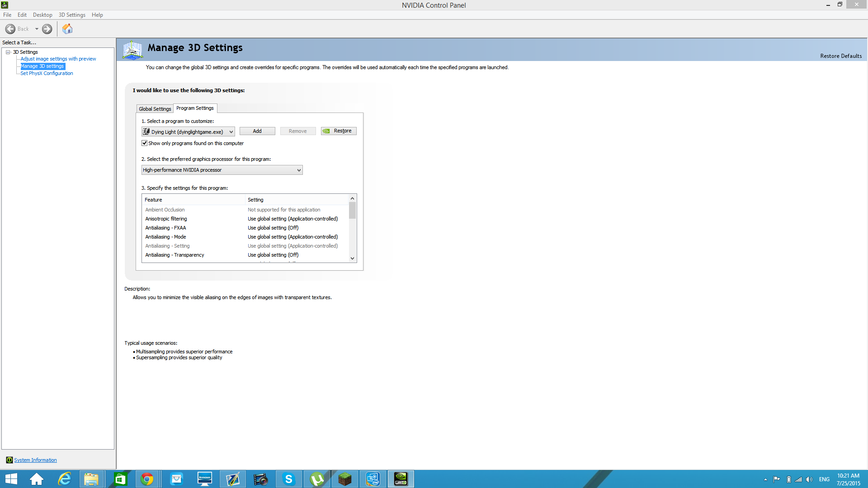Image resolution: width=868 pixels, height=488 pixels.
Task: Click the Forward arrow icon
Action: (47, 29)
